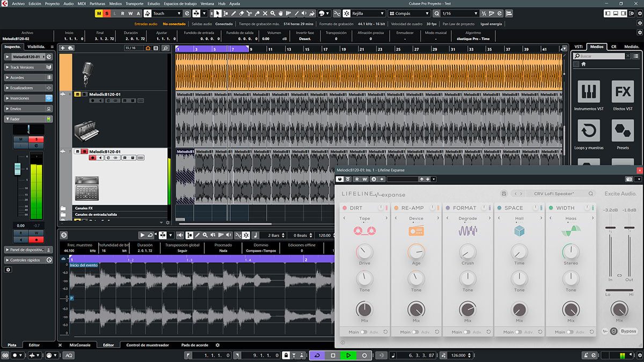Expand the Ecualizadores inspector section
644x362 pixels.
28,87
